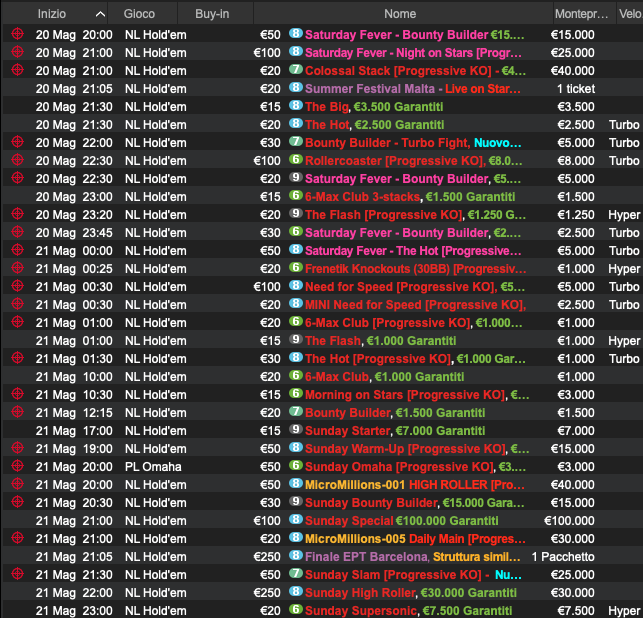Select Need for Speed Progressive KO €100
The height and width of the screenshot is (618, 643).
415,287
